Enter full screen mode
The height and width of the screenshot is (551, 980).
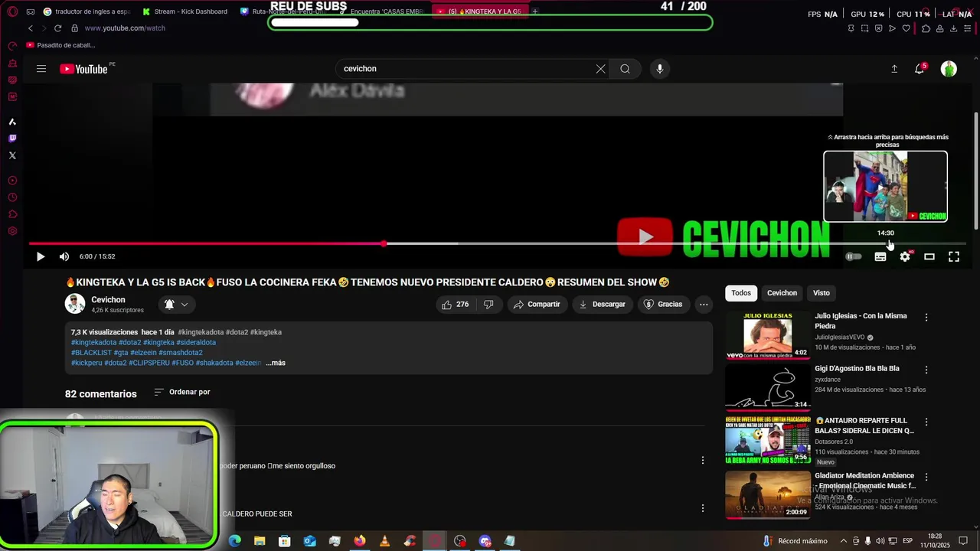[x=954, y=256]
